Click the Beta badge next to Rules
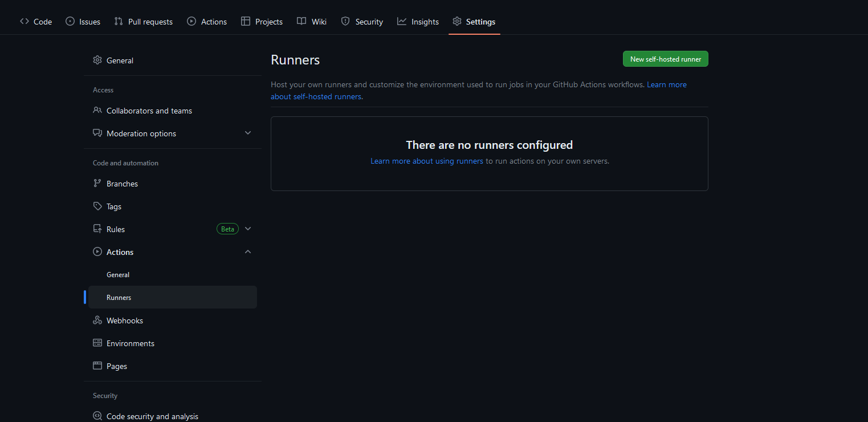The height and width of the screenshot is (422, 868). pos(227,228)
